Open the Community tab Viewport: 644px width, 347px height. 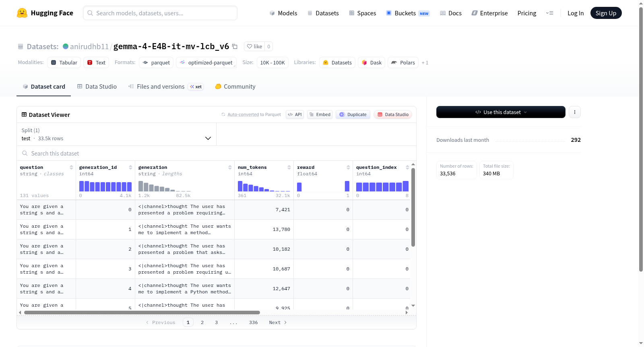pos(235,86)
